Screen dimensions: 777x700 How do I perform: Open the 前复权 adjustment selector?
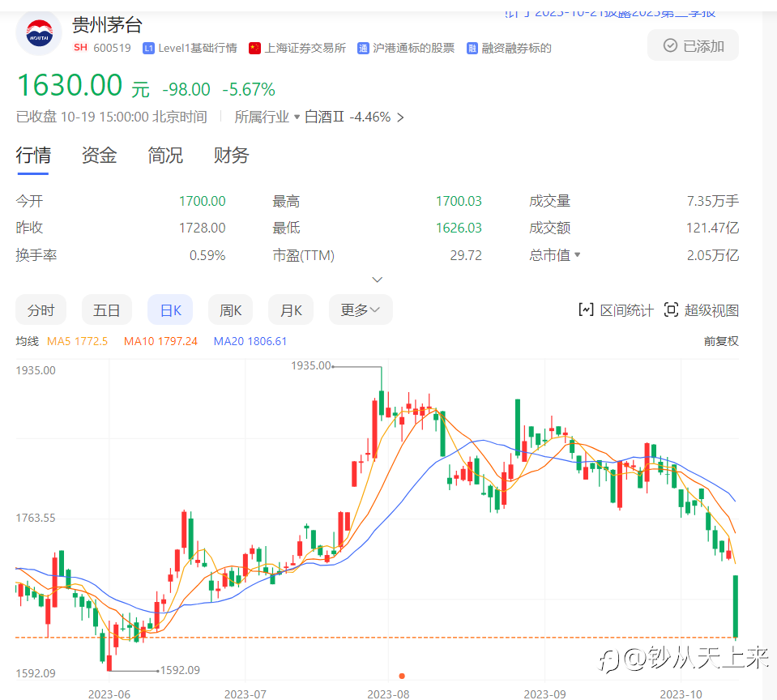721,341
